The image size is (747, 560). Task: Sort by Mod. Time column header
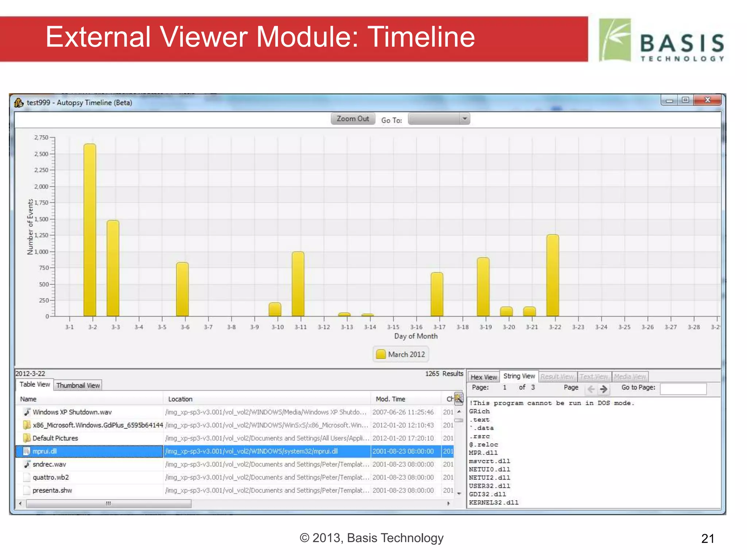[x=406, y=399]
